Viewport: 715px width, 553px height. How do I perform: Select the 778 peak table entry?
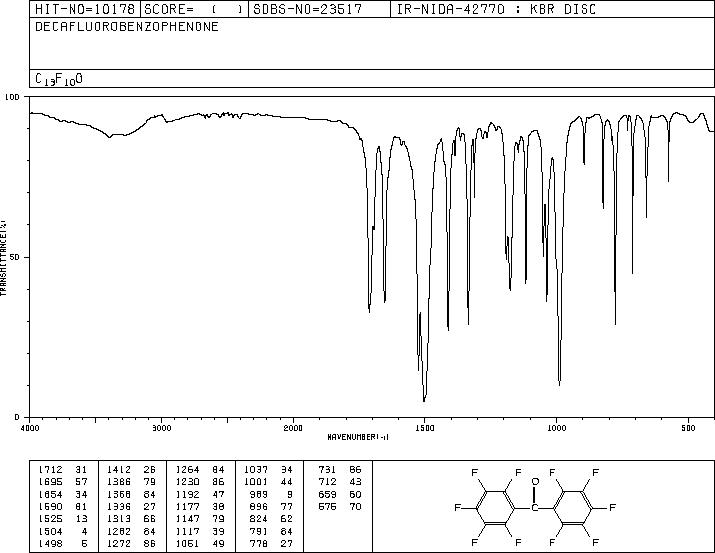(x=271, y=544)
